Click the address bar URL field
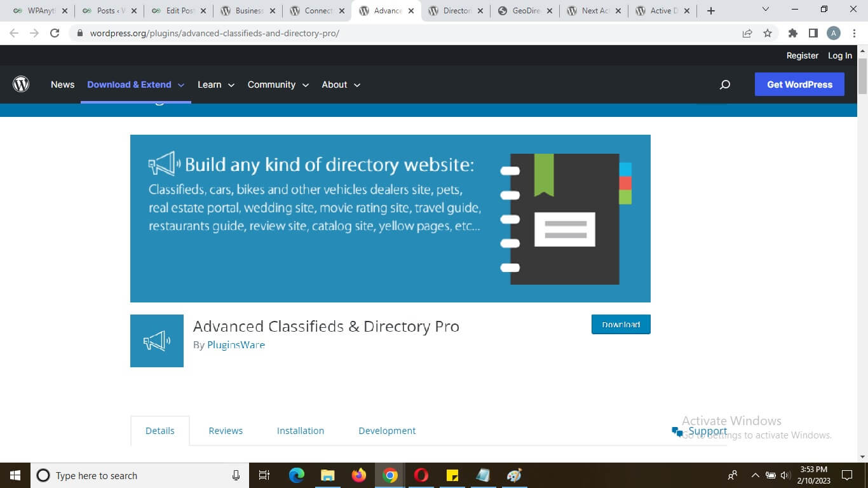Image resolution: width=868 pixels, height=488 pixels. pyautogui.click(x=407, y=33)
